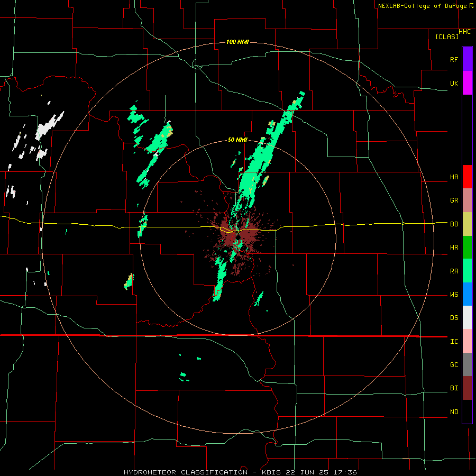476x476 pixels.
Task: Click the RF purple legend swatch
Action: (x=467, y=59)
